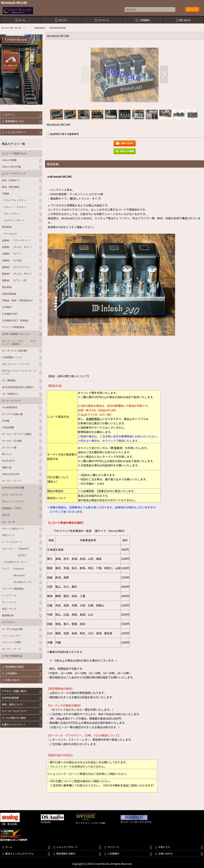204x868 pixels.
Task: Open the インシュレーター category
Action: tap(21, 636)
